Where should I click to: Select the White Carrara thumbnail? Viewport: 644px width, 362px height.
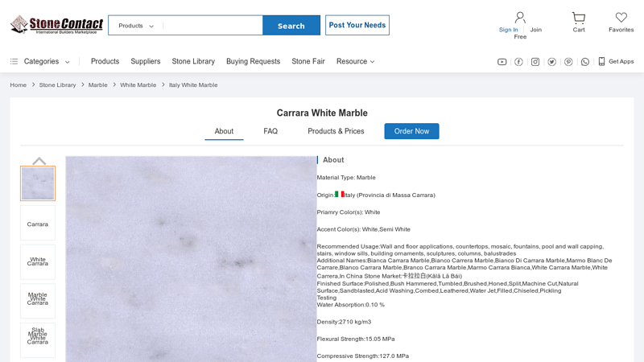point(38,262)
